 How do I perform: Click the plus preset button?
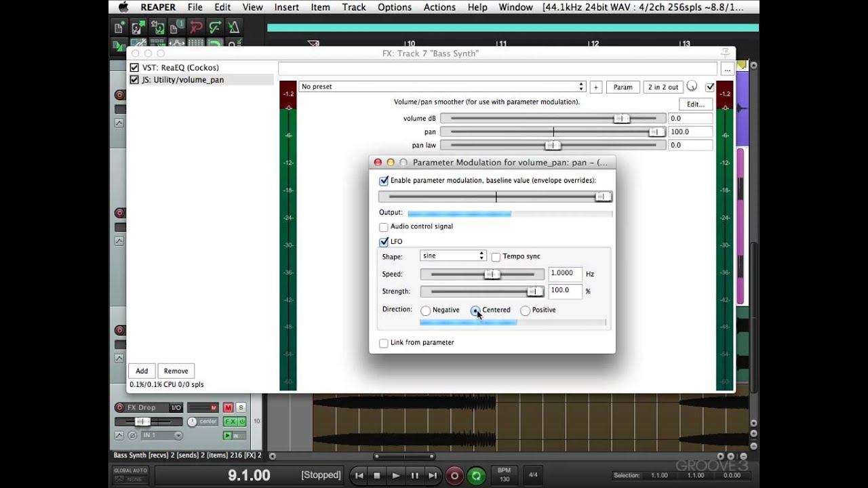(x=595, y=87)
